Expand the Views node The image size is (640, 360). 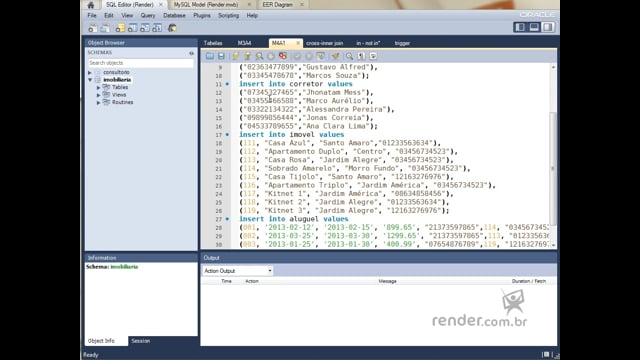[98, 95]
